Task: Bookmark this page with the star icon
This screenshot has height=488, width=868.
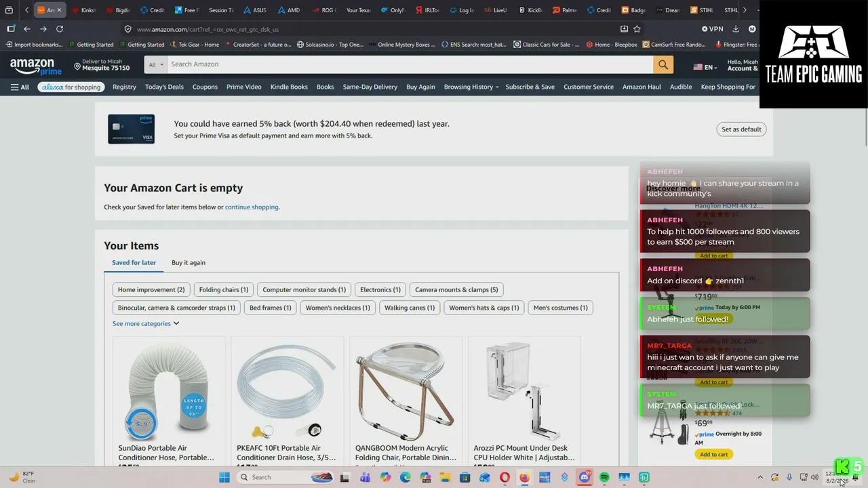Action: [637, 29]
